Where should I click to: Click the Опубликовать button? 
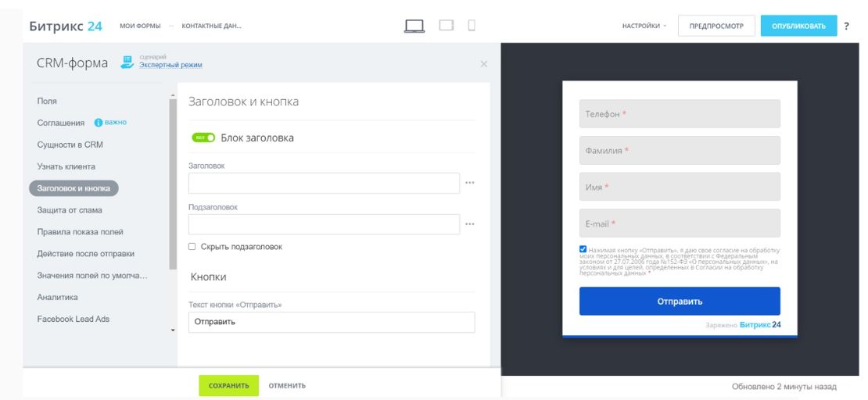point(798,26)
